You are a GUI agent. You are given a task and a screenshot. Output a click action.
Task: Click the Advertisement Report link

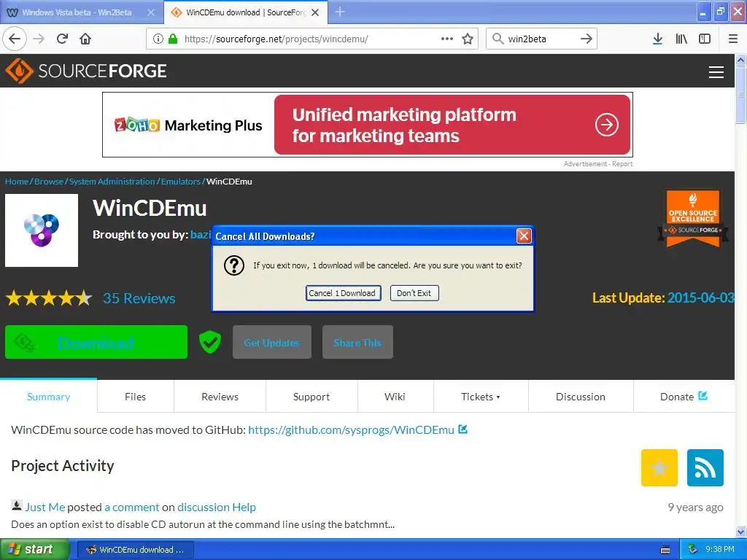[598, 164]
